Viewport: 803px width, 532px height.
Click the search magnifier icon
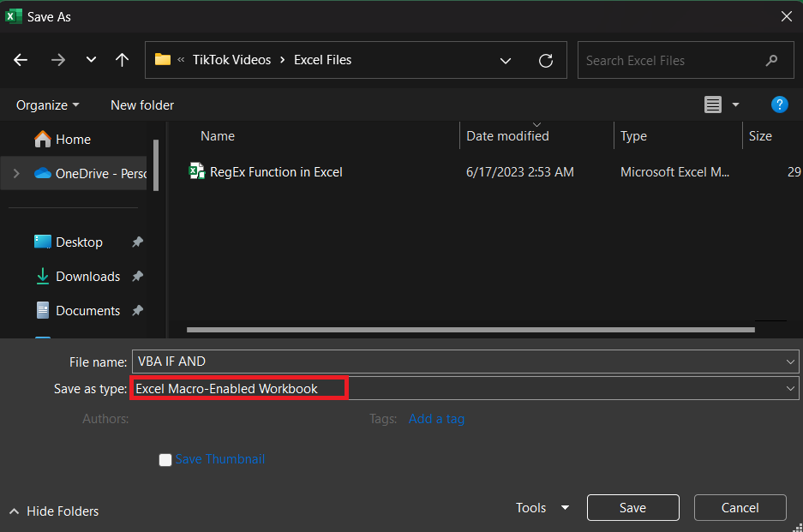click(772, 61)
